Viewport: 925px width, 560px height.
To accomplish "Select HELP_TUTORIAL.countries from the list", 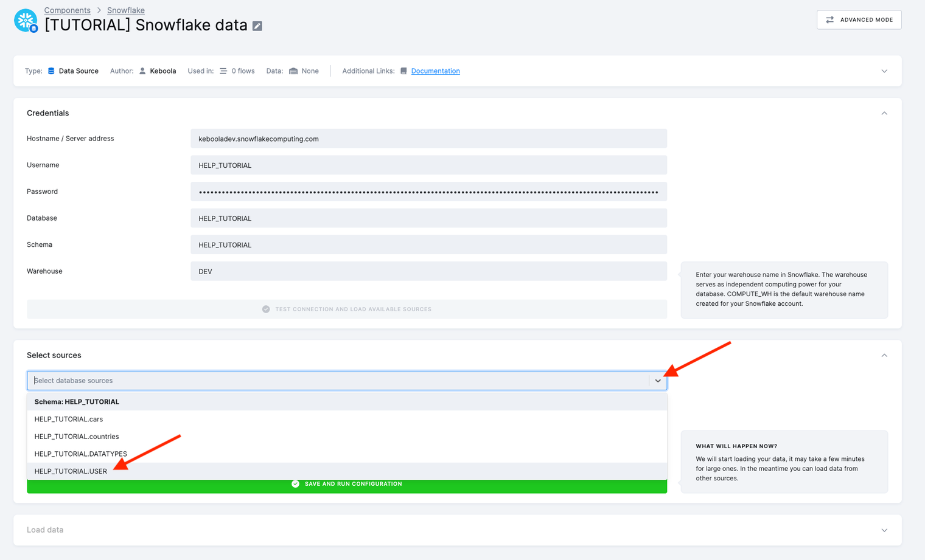I will click(347, 437).
